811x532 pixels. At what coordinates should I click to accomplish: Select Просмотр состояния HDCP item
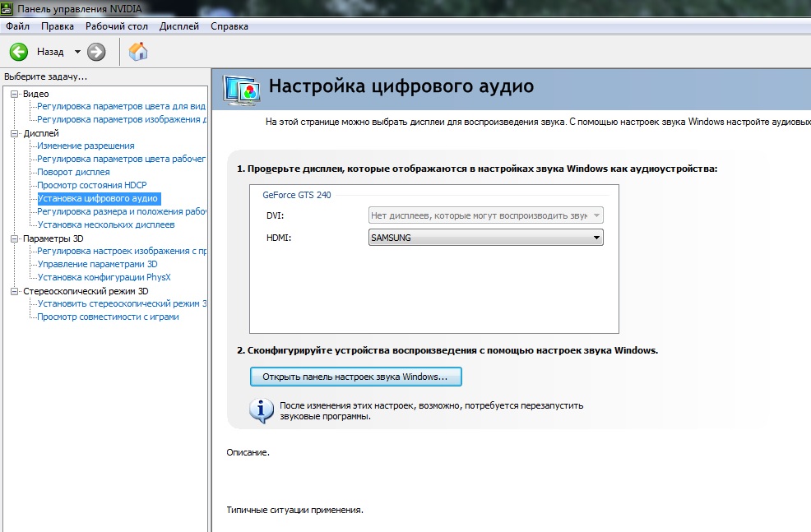(x=91, y=185)
